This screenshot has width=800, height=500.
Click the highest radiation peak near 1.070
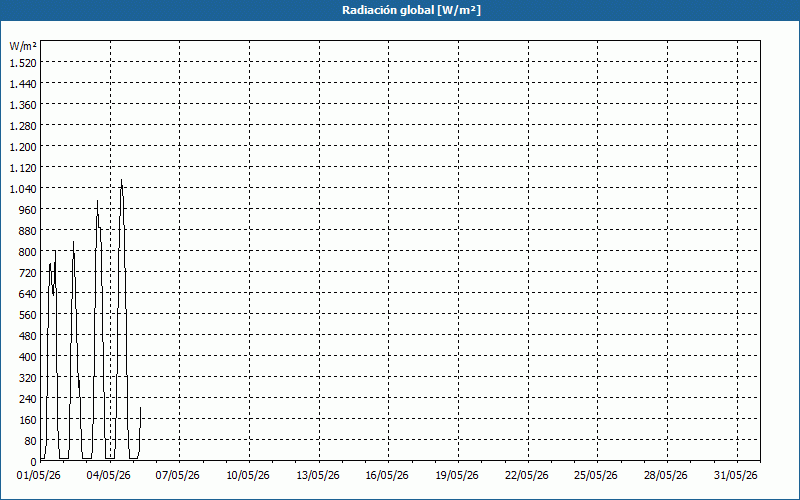pos(121,180)
